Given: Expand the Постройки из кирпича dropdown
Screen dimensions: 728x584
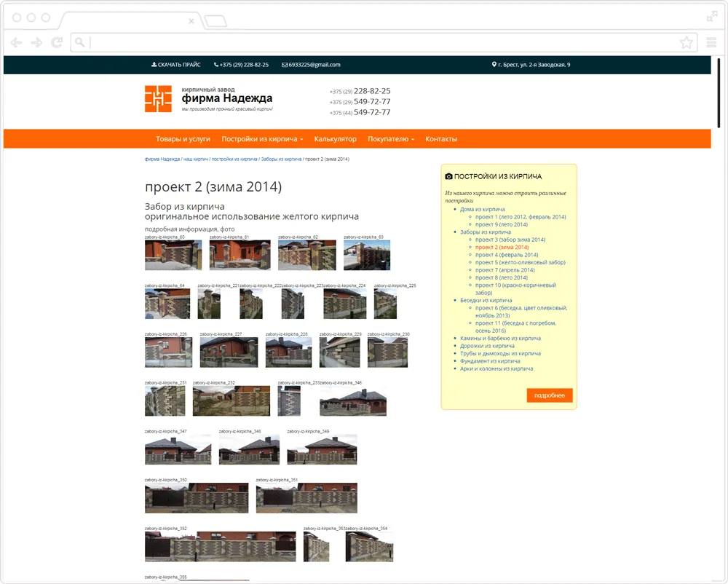Looking at the screenshot, I should click(262, 139).
